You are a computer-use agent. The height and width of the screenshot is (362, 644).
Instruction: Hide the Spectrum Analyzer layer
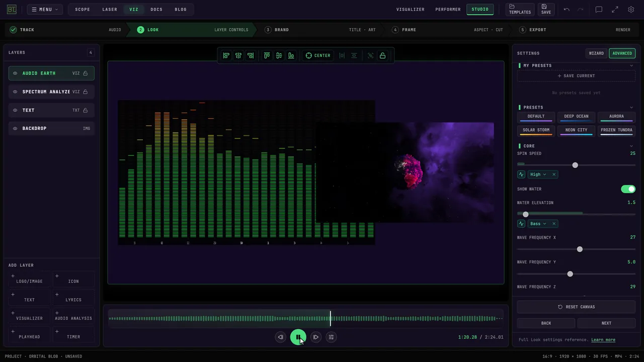click(x=15, y=92)
